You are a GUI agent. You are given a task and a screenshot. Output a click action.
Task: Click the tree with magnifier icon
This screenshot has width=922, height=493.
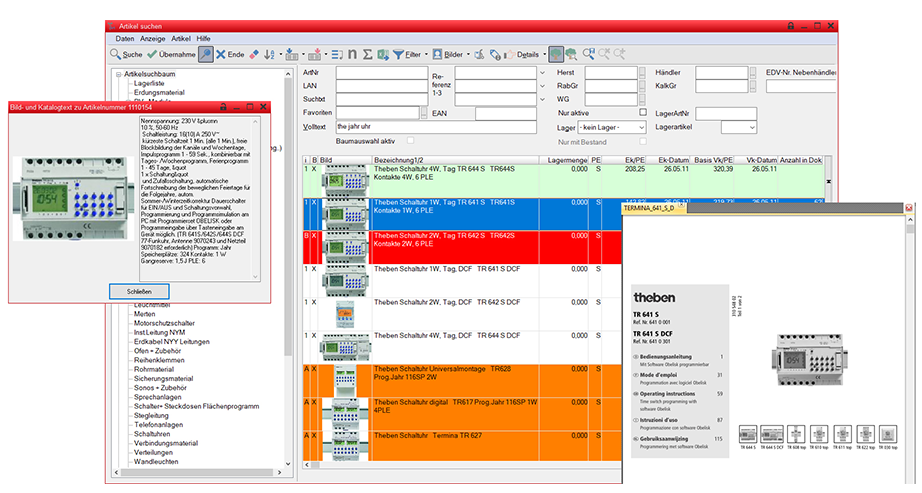click(x=571, y=55)
